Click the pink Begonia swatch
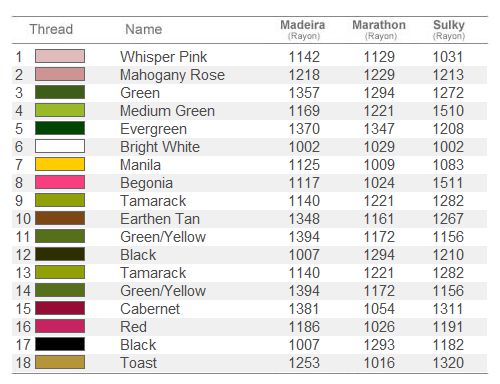 tap(60, 182)
